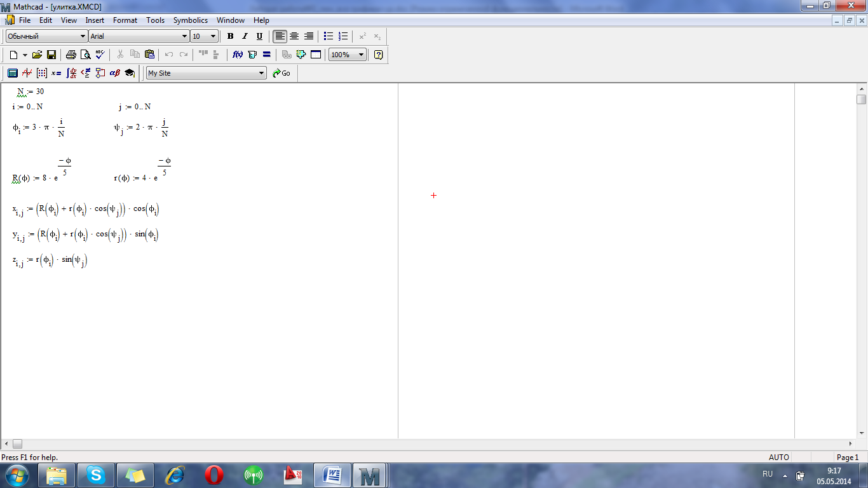The width and height of the screenshot is (868, 488).
Task: Click the Cut icon
Action: point(119,55)
